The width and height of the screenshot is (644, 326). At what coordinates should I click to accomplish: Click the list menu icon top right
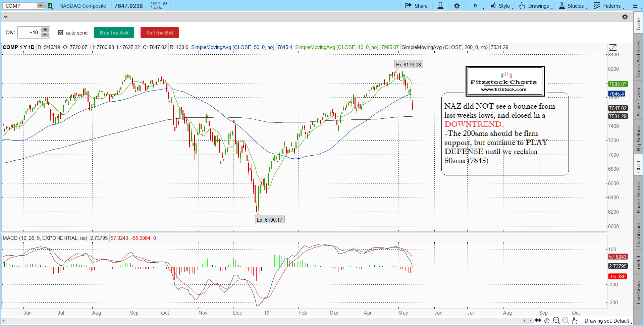635,6
